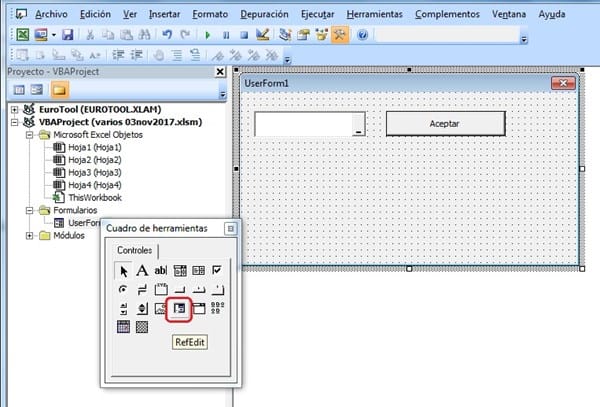Open the Depuración menu

264,15
